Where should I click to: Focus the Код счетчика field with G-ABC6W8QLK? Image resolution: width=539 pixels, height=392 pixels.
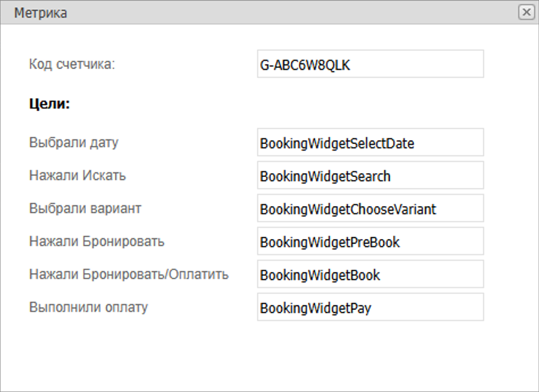pos(371,64)
